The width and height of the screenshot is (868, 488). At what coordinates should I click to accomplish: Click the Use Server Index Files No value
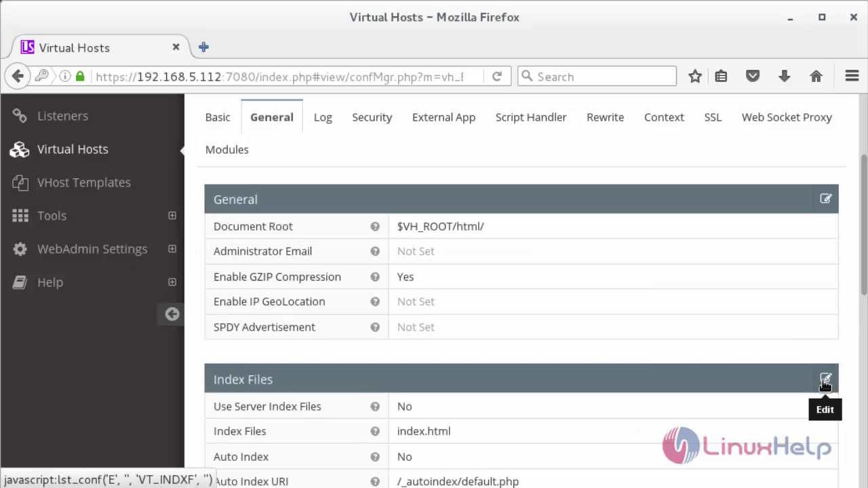404,407
